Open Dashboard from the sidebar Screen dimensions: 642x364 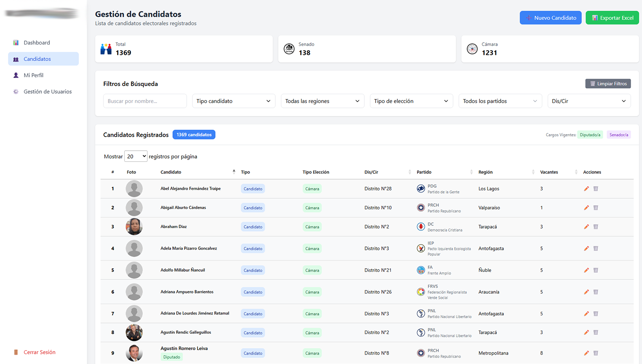point(37,42)
